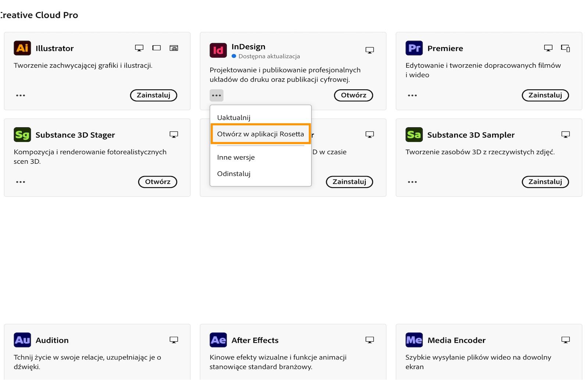
Task: Click Illustrator's tablet platform icon
Action: click(x=157, y=48)
